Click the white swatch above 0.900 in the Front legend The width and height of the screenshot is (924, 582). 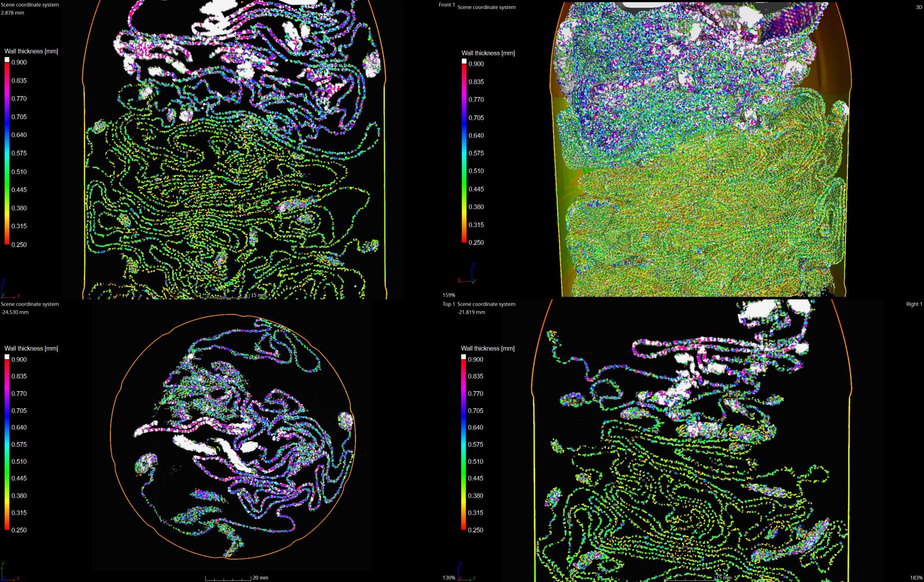point(7,60)
